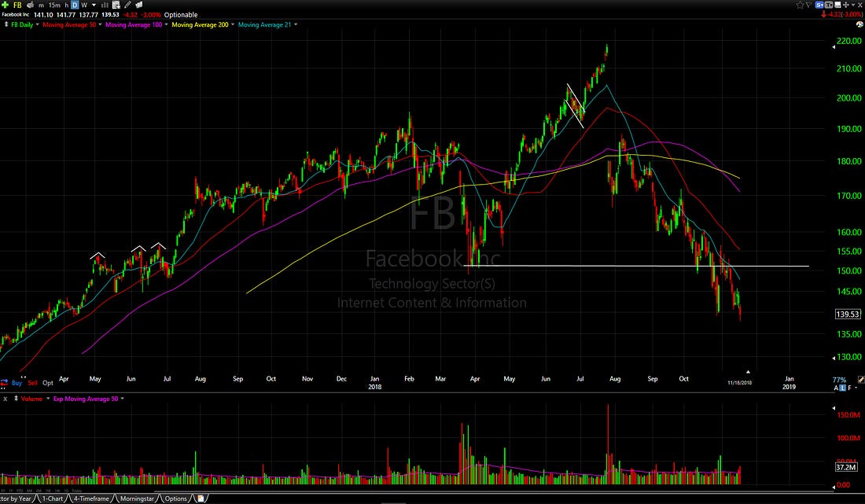Click the Moving Average 21 legend label
Image resolution: width=865 pixels, height=504 pixels.
tap(264, 25)
